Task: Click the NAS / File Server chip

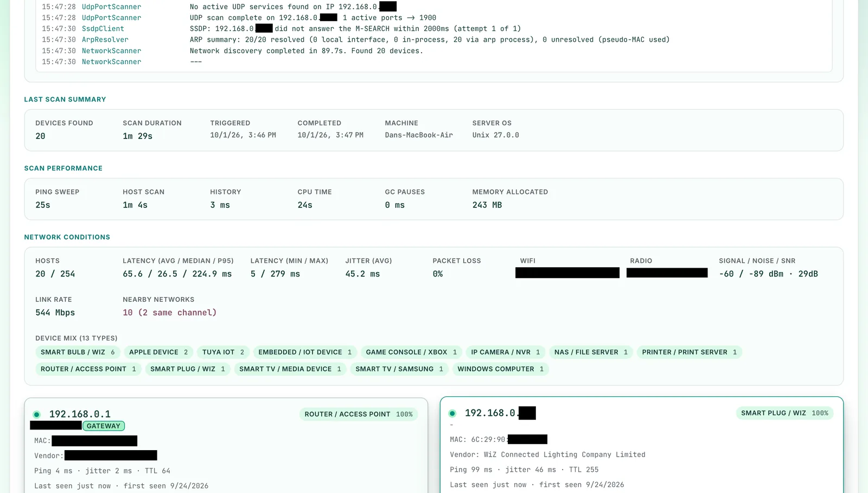Action: 591,352
